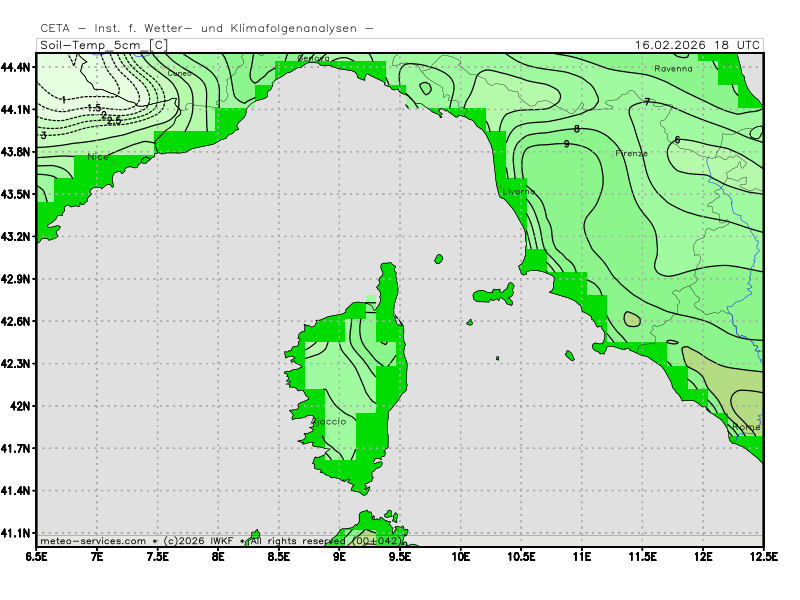Click the contour label 9 near Firenze
The image size is (800, 600).
pos(566,144)
